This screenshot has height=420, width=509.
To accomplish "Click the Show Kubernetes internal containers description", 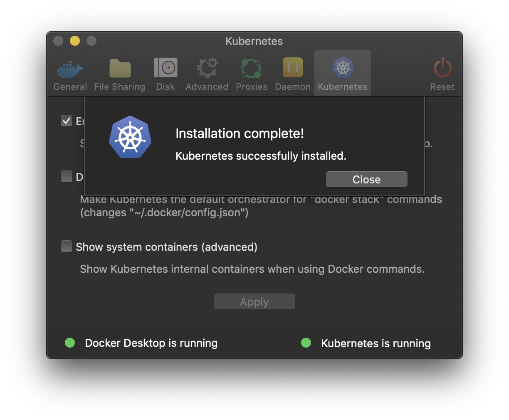I will (252, 269).
